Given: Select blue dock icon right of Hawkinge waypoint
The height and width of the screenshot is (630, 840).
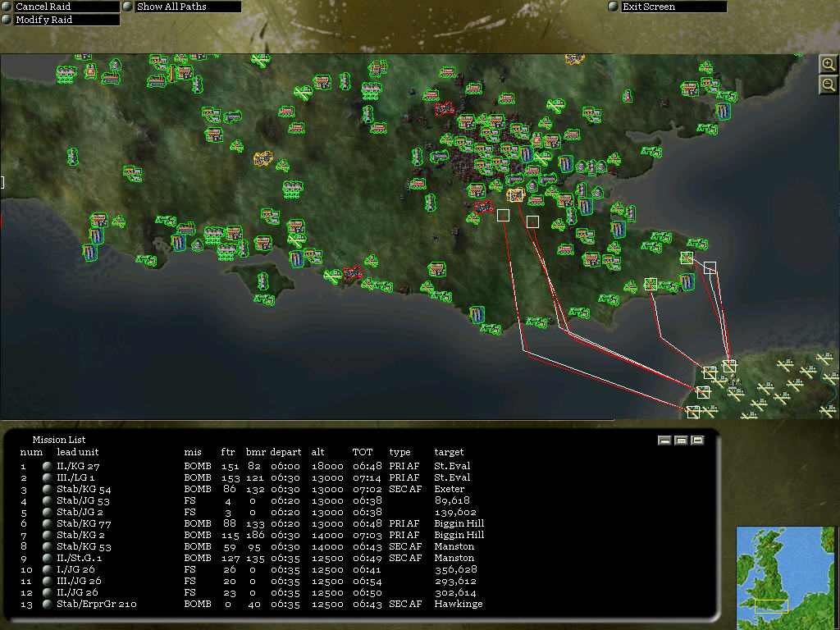Looking at the screenshot, I should tap(687, 282).
